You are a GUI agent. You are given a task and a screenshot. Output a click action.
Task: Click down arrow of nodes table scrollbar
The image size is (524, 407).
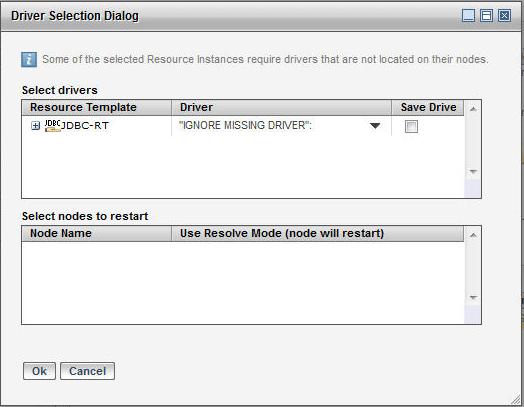tap(473, 297)
